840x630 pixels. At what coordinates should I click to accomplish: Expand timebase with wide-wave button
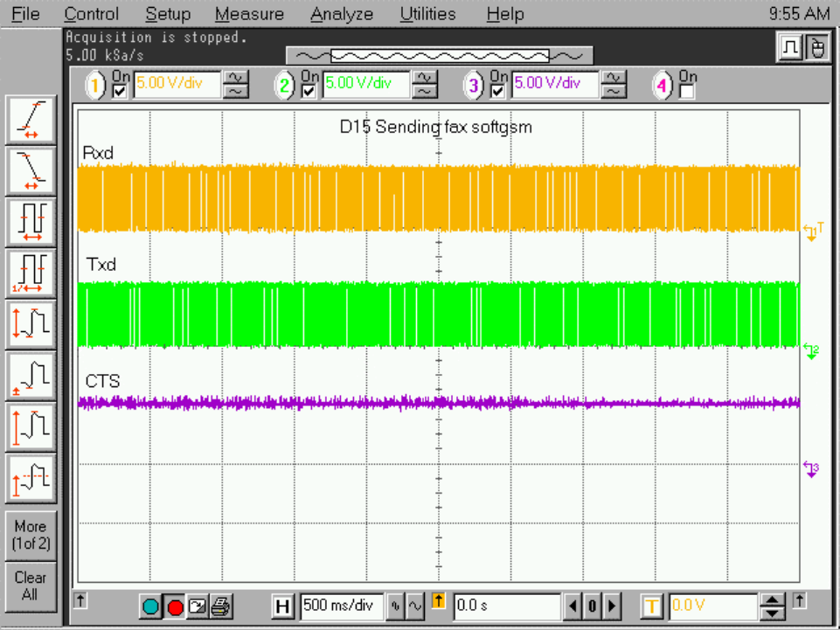click(415, 606)
